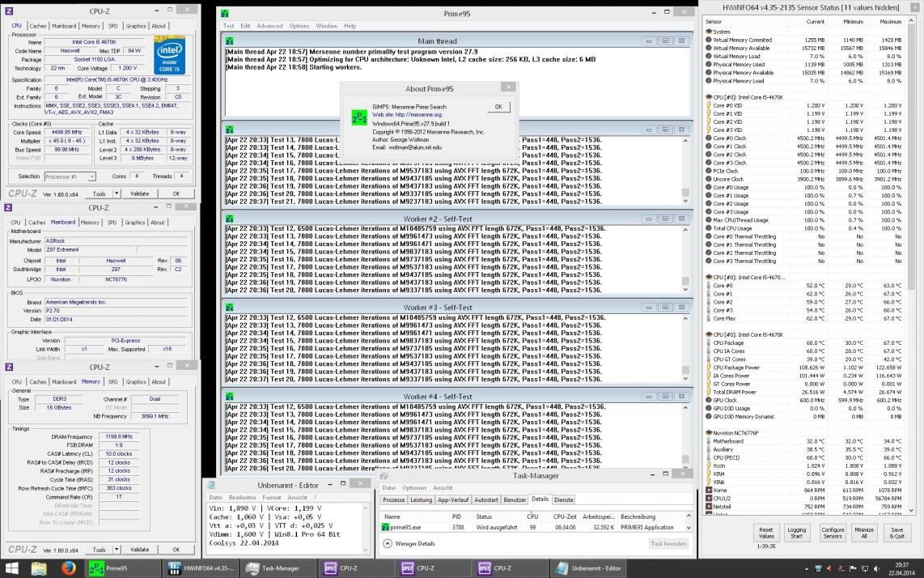Select the Total DRAM Power sensor row
This screenshot has height=578, width=924.
point(804,392)
